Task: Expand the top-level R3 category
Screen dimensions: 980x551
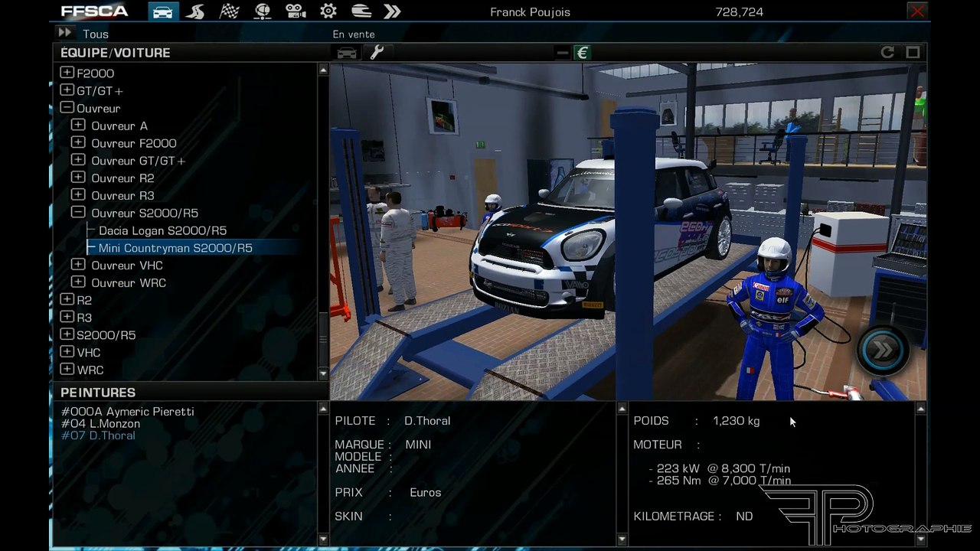Action: pyautogui.click(x=67, y=317)
